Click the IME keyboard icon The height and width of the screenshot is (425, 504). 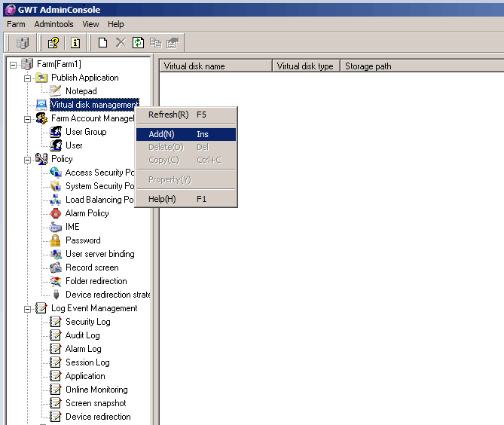coord(55,227)
